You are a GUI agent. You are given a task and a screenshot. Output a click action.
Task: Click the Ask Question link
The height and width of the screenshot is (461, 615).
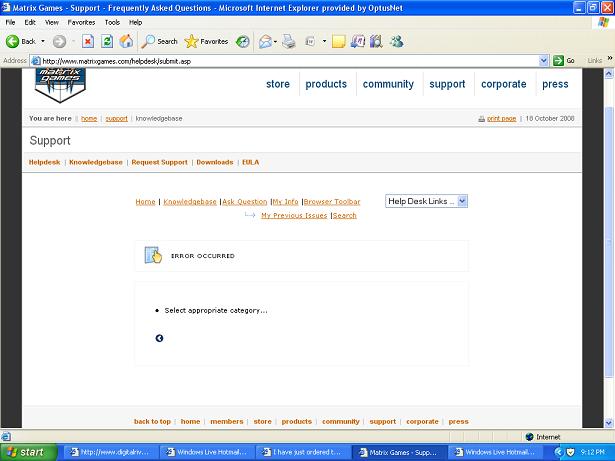click(x=245, y=202)
